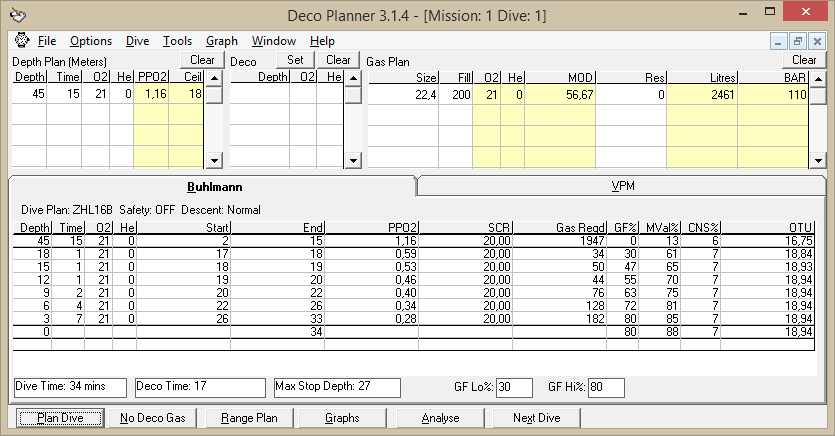Click the Gas Reqd column header

click(x=560, y=228)
